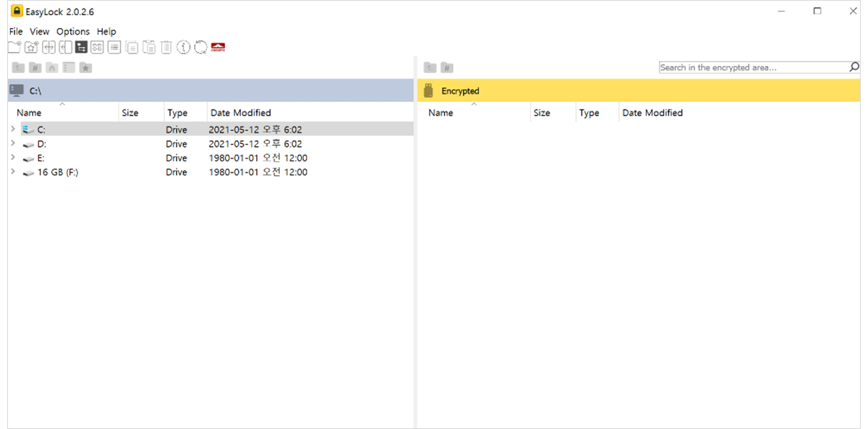Switch to the List view icon
This screenshot has width=868, height=429.
tap(114, 47)
